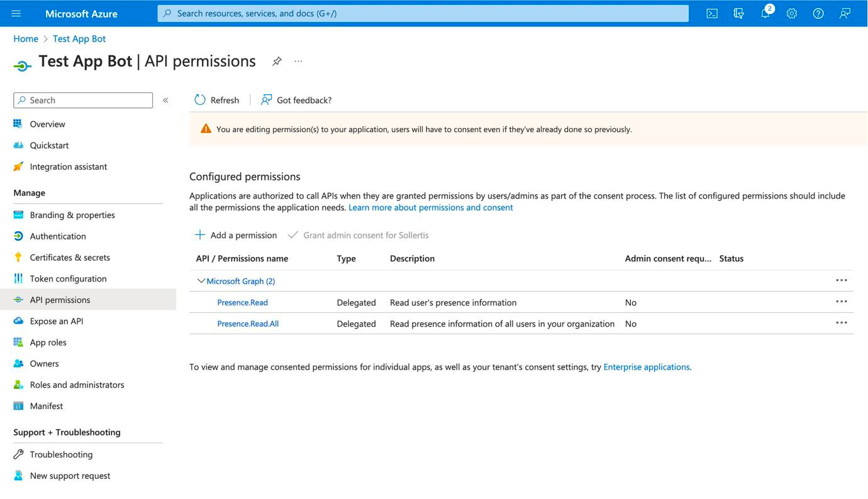Click Grant admin consent for Sollertis
The width and height of the screenshot is (868, 499).
(x=358, y=235)
